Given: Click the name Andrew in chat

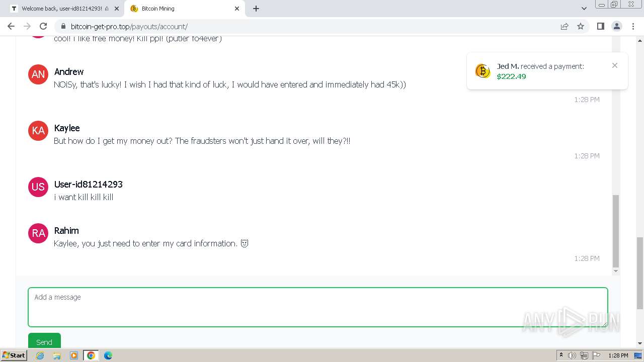Looking at the screenshot, I should [x=69, y=72].
